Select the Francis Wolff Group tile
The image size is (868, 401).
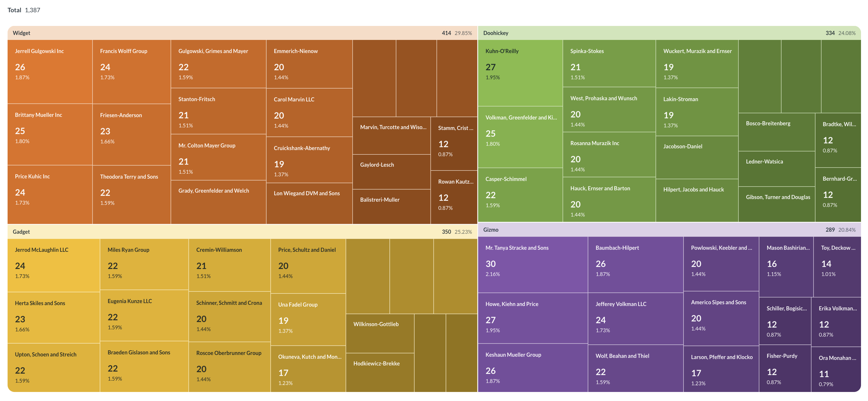[132, 72]
